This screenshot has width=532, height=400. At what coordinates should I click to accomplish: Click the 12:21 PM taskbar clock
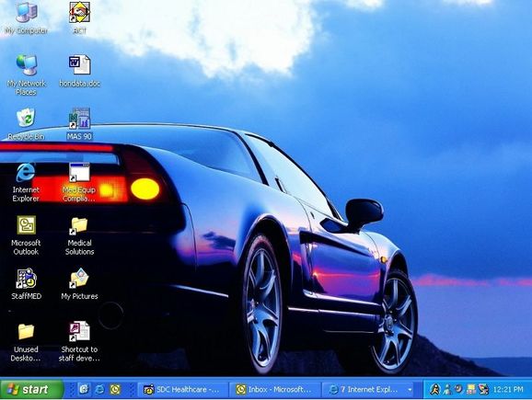(x=508, y=390)
